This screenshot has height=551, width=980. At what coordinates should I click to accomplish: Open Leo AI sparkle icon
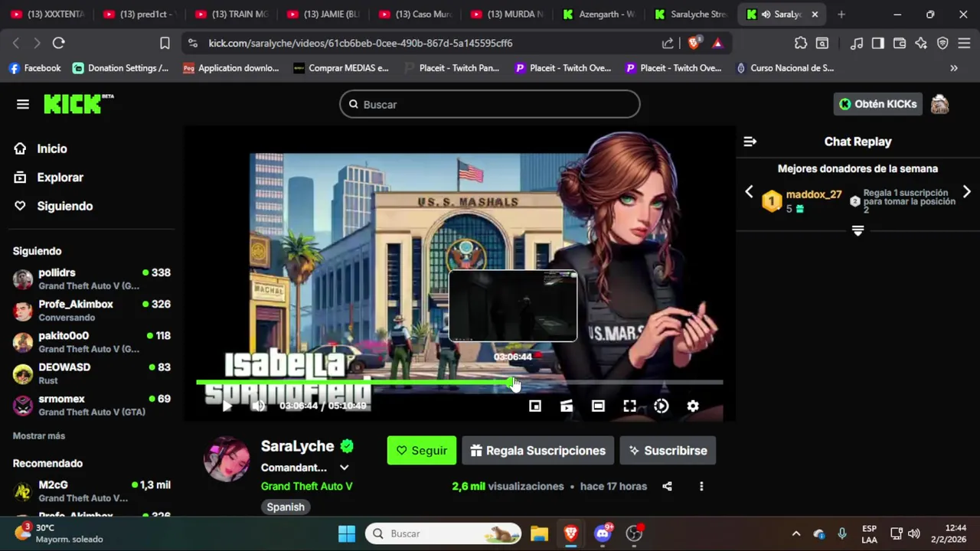pyautogui.click(x=921, y=44)
